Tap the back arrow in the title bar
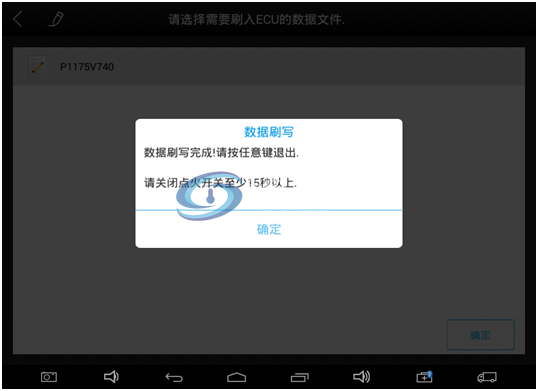Image resolution: width=538 pixels, height=391 pixels. pyautogui.click(x=17, y=19)
